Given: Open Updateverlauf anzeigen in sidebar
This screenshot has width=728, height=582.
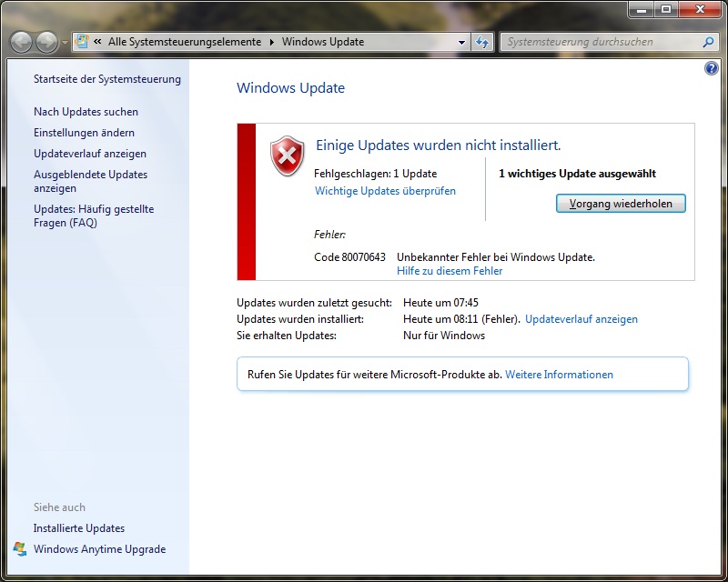Looking at the screenshot, I should (90, 154).
